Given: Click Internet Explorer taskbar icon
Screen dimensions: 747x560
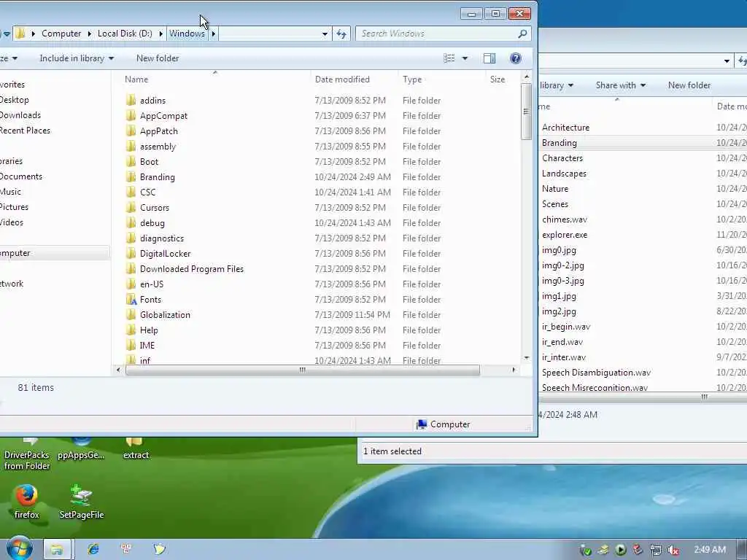Looking at the screenshot, I should tap(93, 549).
